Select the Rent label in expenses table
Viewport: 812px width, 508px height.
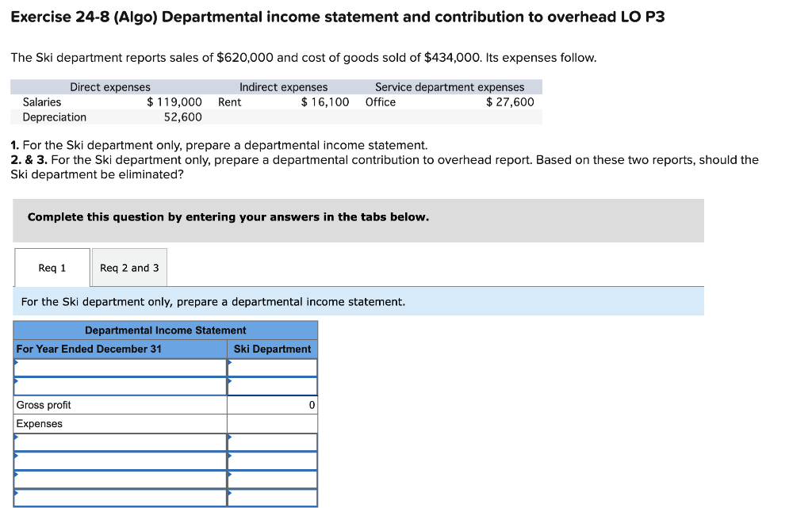click(229, 102)
